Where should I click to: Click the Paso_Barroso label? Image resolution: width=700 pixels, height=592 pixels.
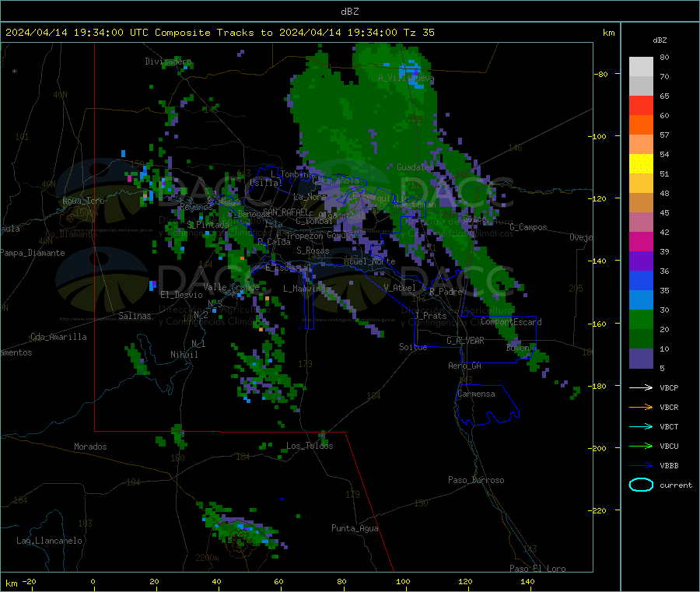pos(476,480)
